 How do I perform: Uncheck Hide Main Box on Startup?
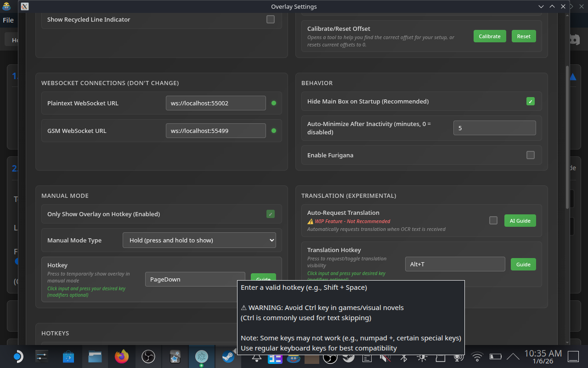tap(531, 101)
